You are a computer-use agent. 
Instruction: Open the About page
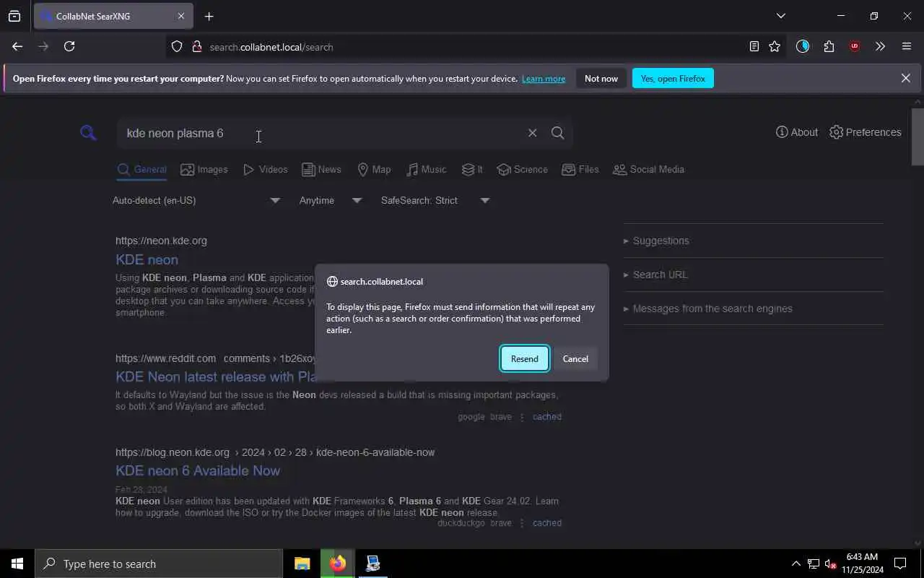tap(797, 132)
